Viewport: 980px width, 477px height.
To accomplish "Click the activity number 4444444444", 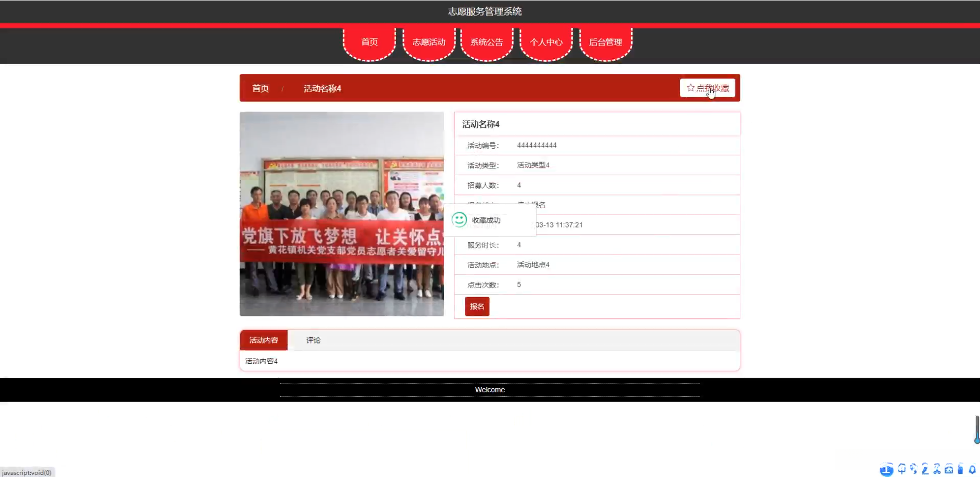I will pos(537,145).
